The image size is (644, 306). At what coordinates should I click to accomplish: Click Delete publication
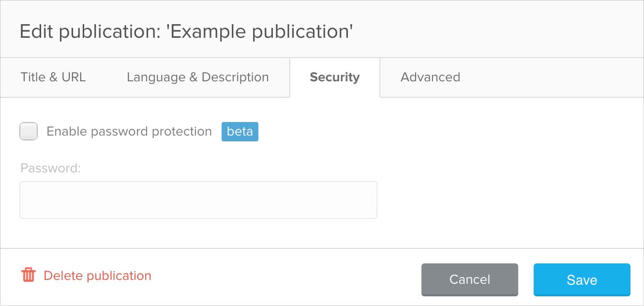pyautogui.click(x=96, y=275)
